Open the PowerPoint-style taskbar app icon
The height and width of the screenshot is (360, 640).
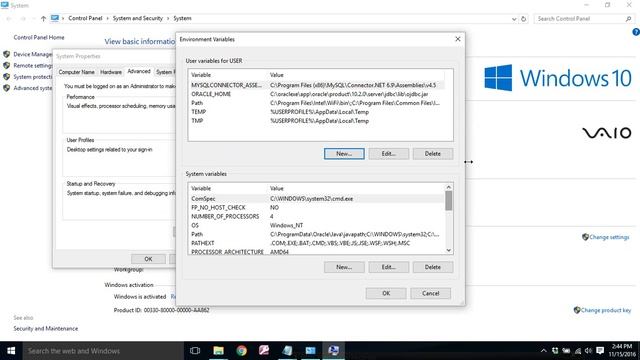click(264, 351)
